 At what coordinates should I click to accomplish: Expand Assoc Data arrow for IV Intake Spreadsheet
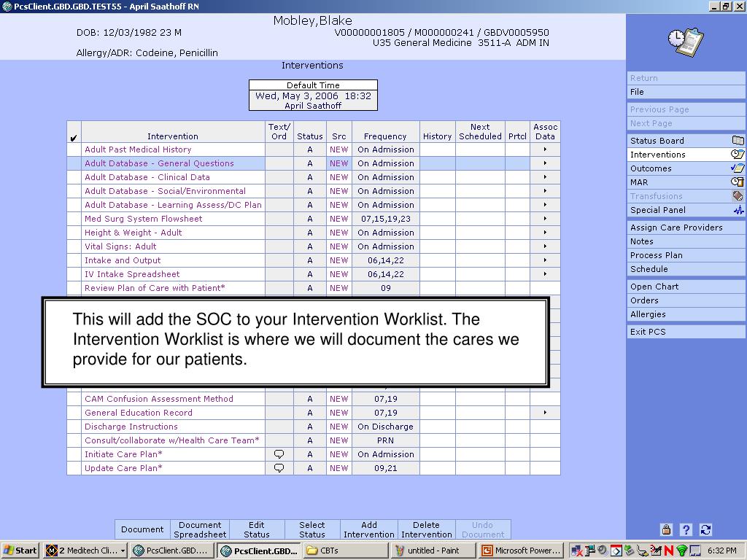click(x=545, y=274)
